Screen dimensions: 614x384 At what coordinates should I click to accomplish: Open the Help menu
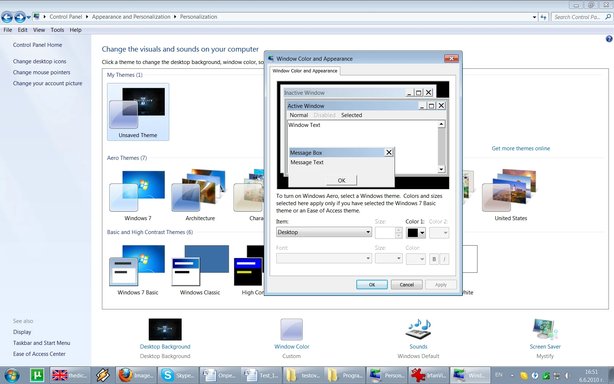point(76,30)
